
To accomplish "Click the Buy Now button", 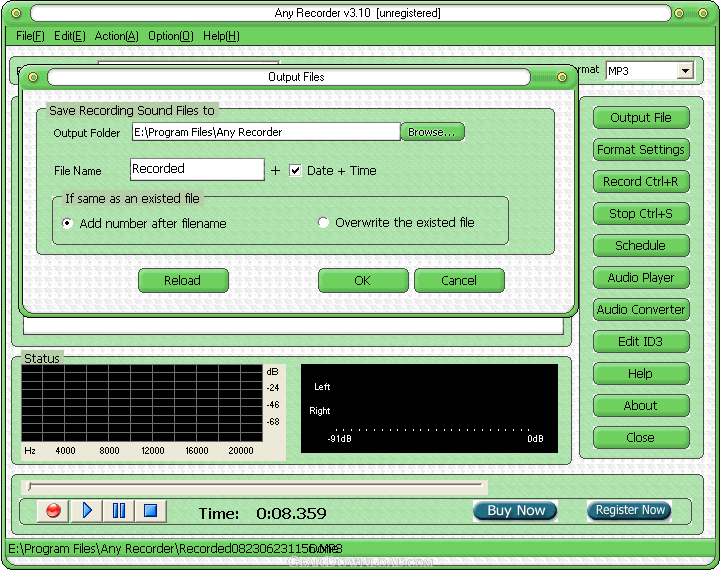I will [515, 511].
